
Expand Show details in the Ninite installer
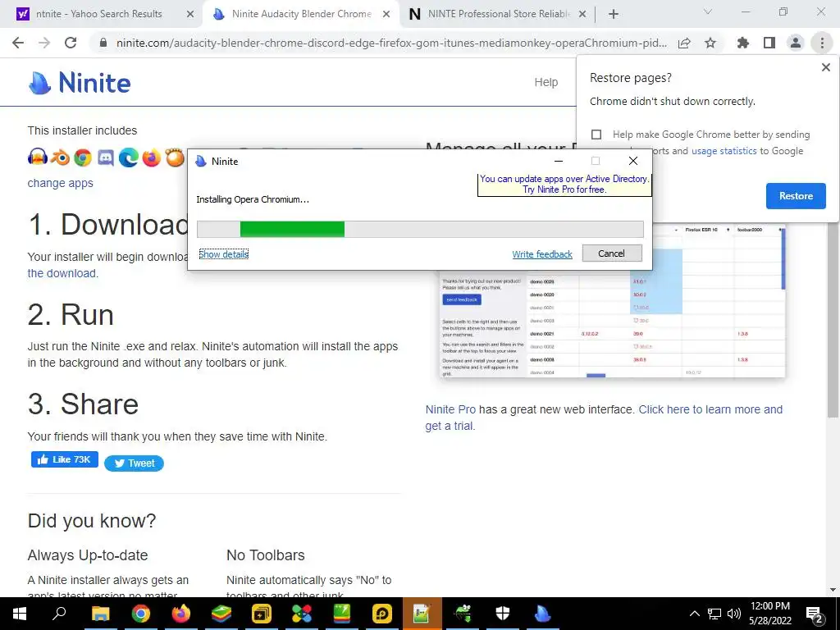click(x=223, y=254)
